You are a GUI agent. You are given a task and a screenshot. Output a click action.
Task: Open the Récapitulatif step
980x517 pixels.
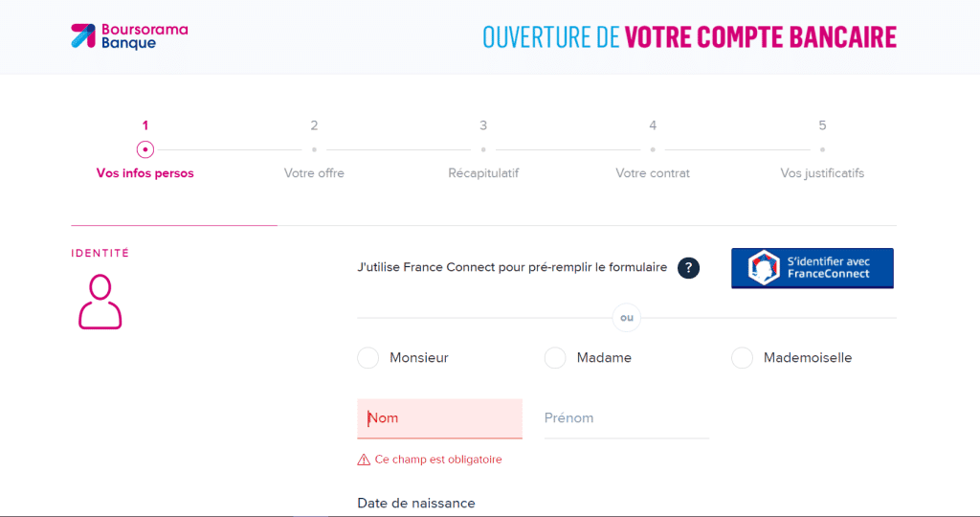pyautogui.click(x=483, y=173)
